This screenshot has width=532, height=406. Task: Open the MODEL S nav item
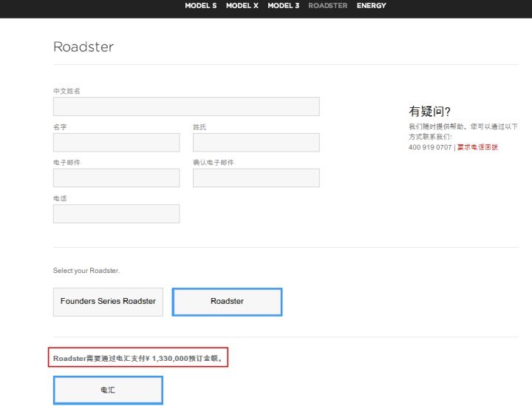click(200, 6)
